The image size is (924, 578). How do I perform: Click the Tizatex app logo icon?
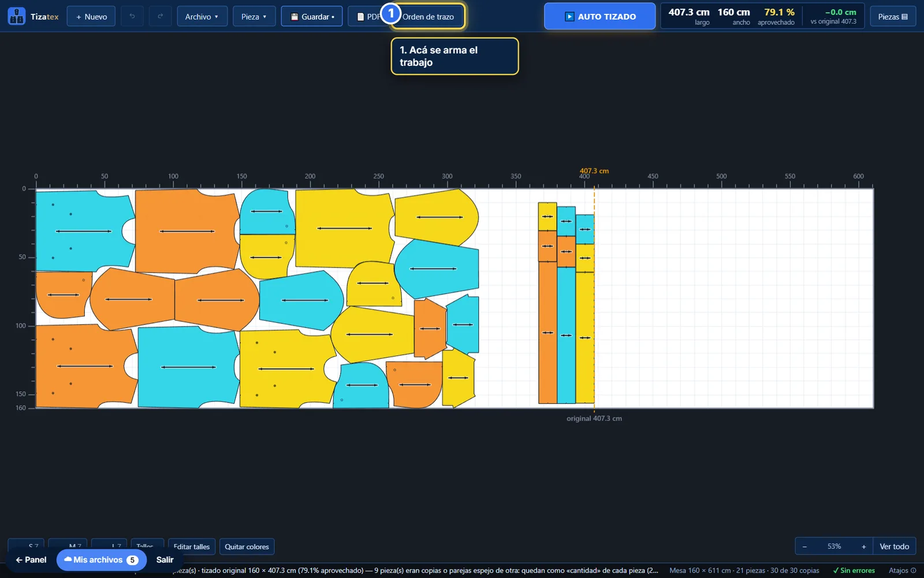point(16,16)
